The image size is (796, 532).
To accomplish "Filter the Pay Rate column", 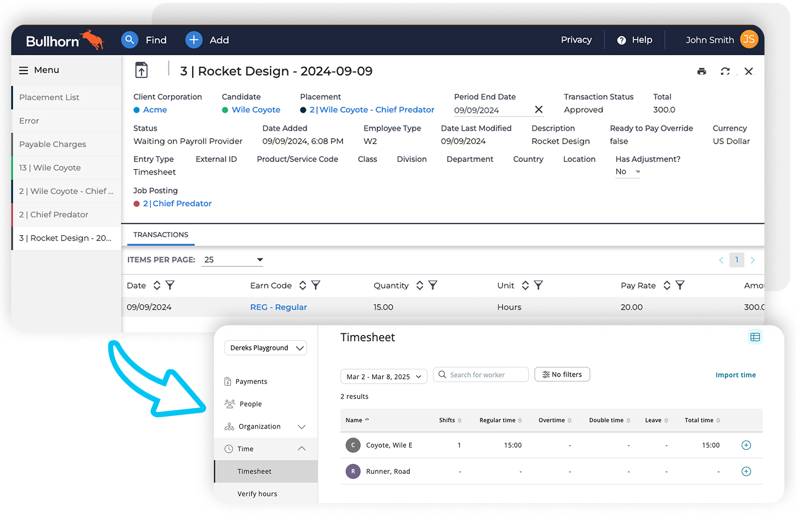I will [x=680, y=285].
